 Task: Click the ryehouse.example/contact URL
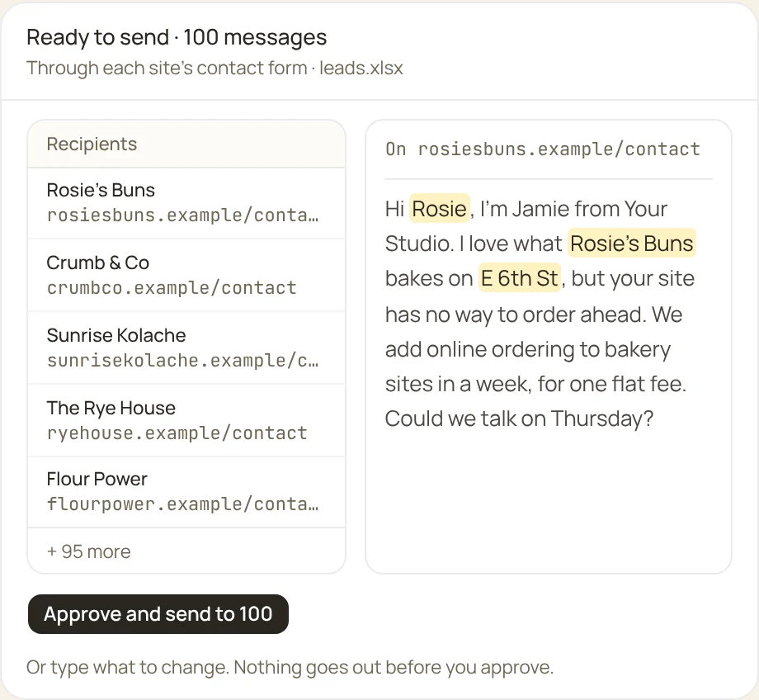coord(177,433)
